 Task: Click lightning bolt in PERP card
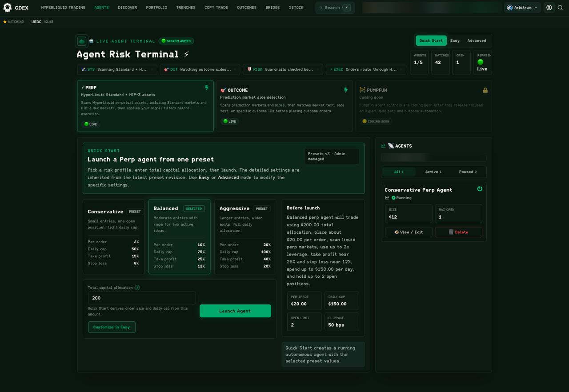pyautogui.click(x=207, y=88)
